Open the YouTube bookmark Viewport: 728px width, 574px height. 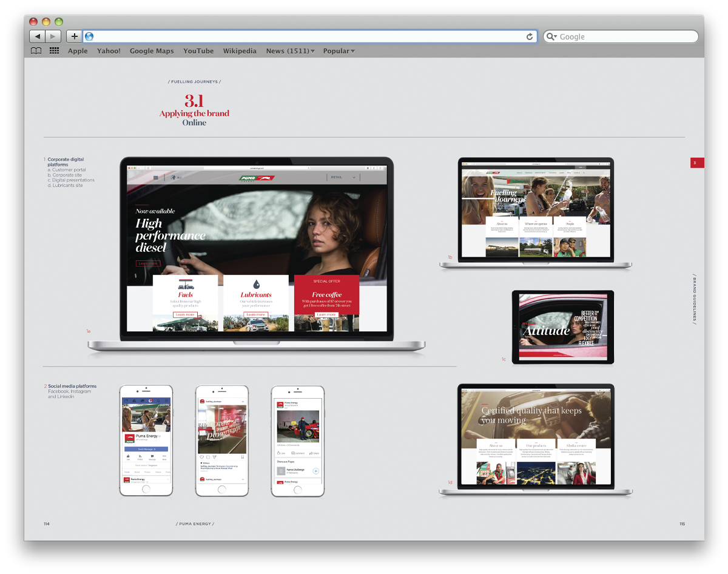tap(198, 51)
